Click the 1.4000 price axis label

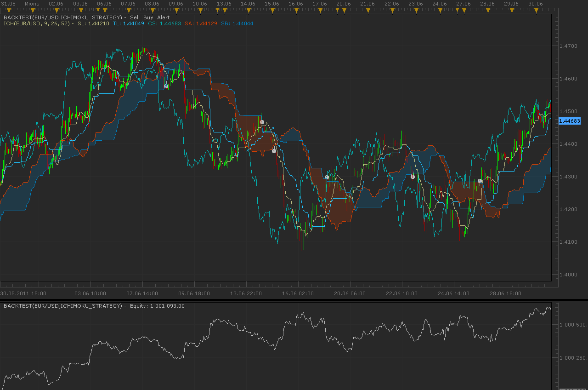(x=568, y=275)
